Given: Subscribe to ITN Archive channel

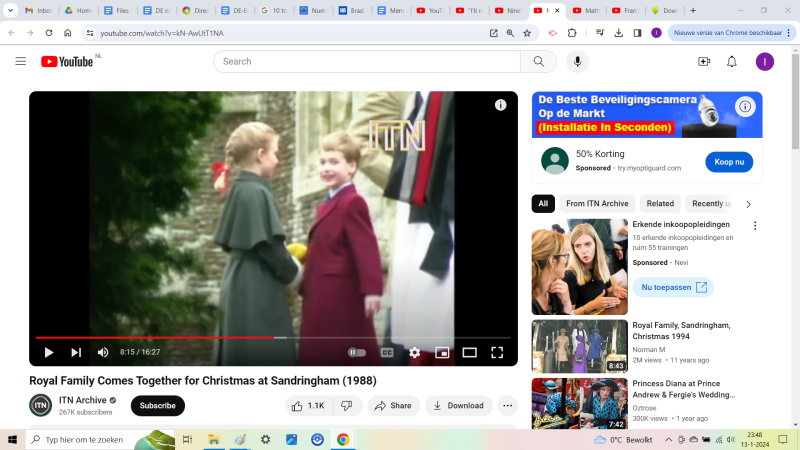Looking at the screenshot, I should coord(157,406).
